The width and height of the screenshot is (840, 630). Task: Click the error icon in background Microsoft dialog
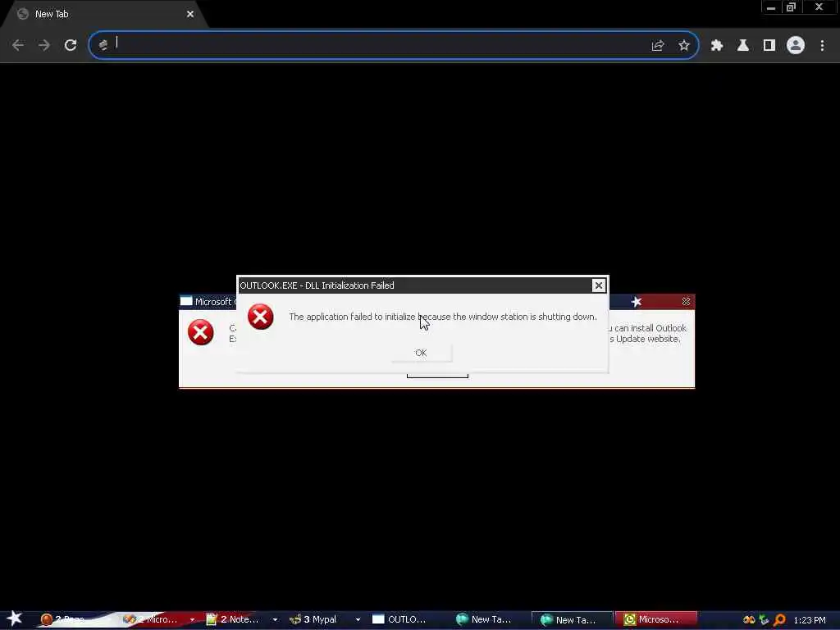tap(200, 332)
